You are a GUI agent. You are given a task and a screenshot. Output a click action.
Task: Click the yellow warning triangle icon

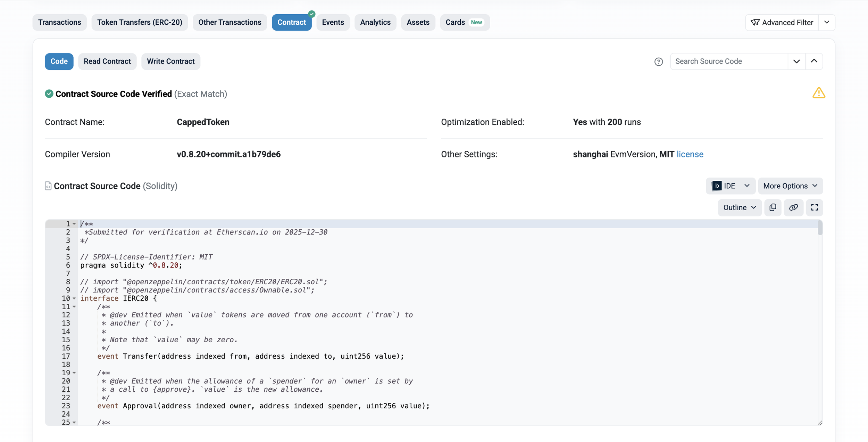818,93
